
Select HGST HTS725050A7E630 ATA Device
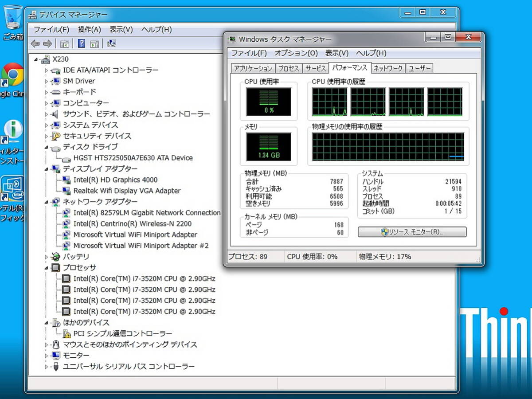133,158
